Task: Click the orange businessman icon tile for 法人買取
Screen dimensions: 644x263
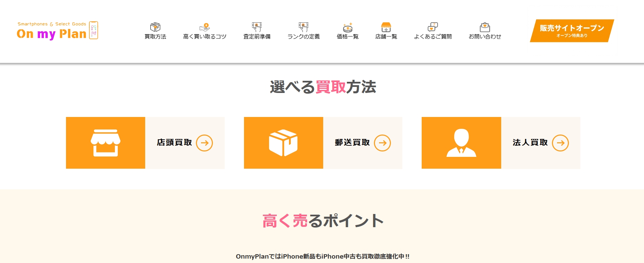Action: coord(461,143)
